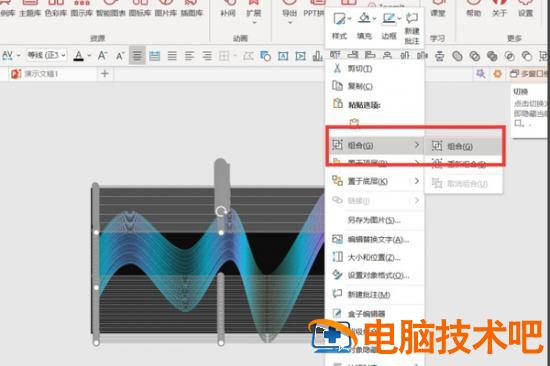This screenshot has height=366, width=550.
Task: Add new document tab with plus
Action: pyautogui.click(x=105, y=74)
